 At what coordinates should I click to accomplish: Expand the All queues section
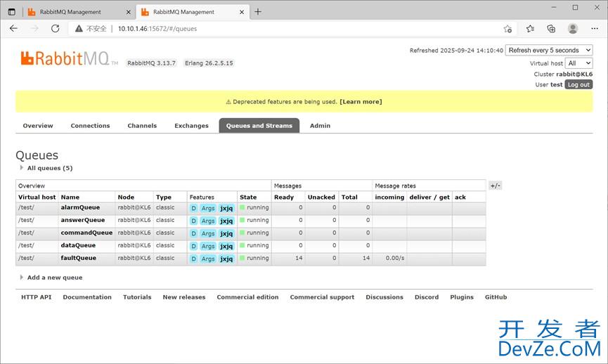click(49, 168)
